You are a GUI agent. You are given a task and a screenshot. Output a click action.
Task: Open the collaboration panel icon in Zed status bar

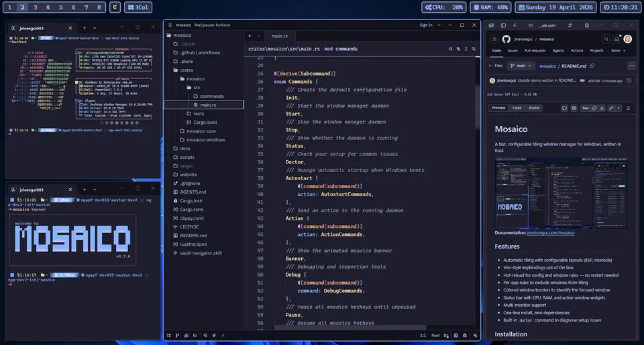(x=186, y=335)
